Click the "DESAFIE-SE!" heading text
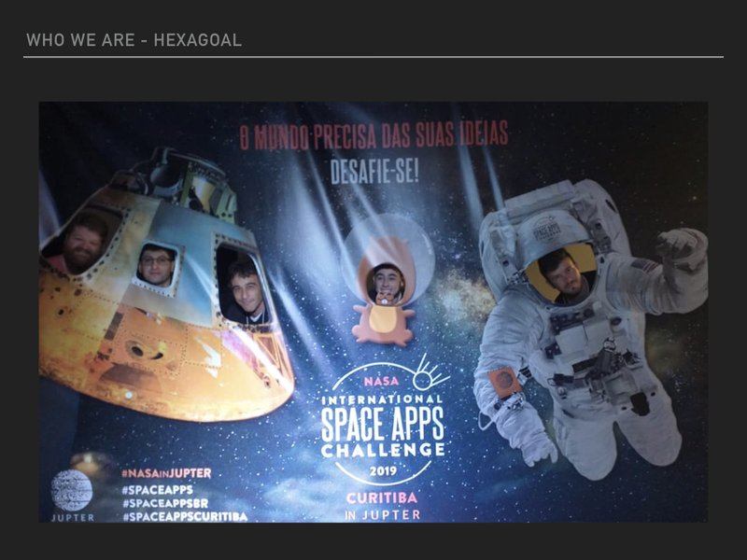The height and width of the screenshot is (560, 747). coord(374,172)
